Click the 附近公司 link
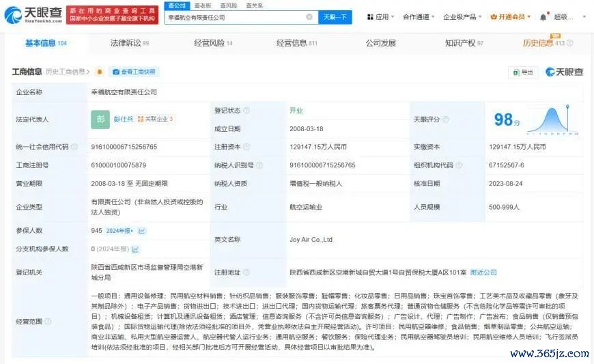 click(483, 272)
